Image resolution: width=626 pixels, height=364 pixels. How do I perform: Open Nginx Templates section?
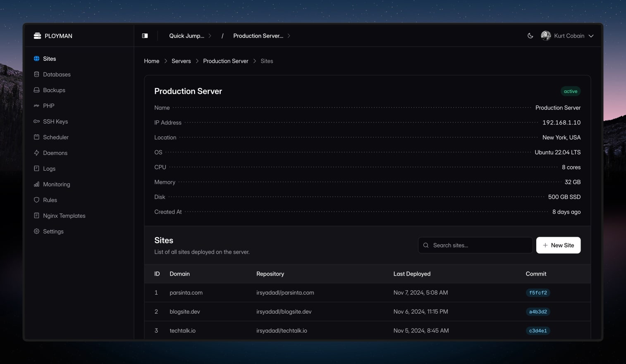click(79, 216)
